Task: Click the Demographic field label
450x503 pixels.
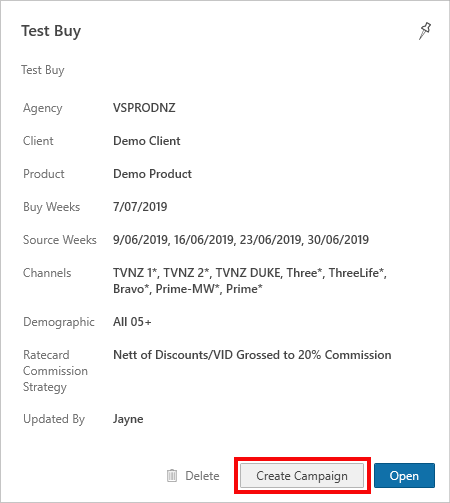Action: 59,322
